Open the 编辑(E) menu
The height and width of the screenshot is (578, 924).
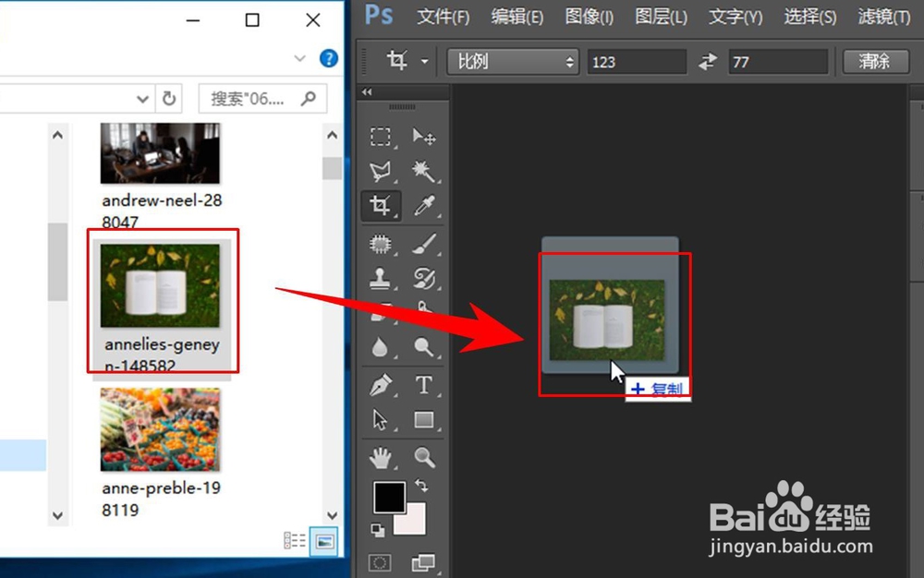517,17
